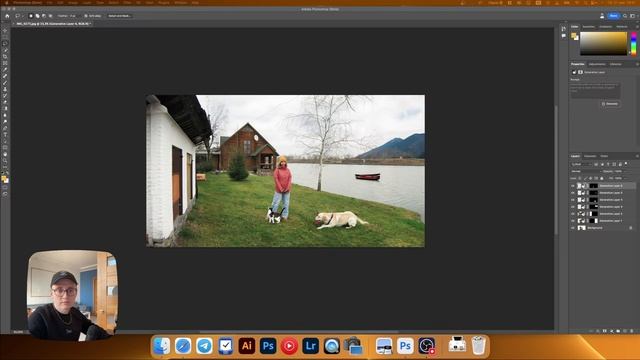This screenshot has width=640, height=360.
Task: Hide Generative Layer 3
Action: pos(573,207)
